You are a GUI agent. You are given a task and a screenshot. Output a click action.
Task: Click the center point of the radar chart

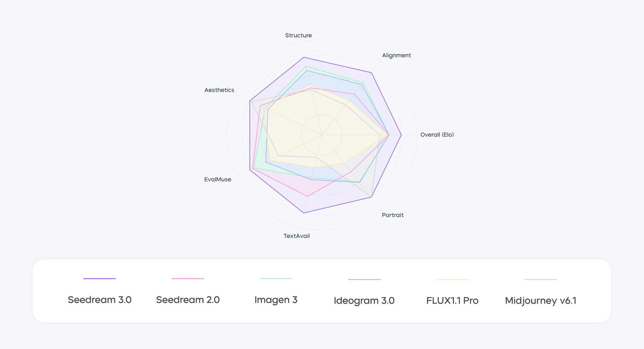point(322,135)
